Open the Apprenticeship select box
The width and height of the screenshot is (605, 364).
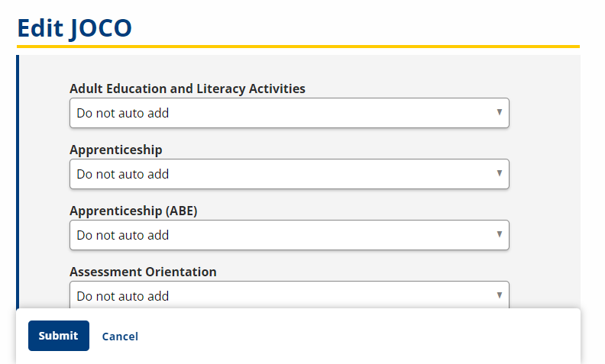point(289,174)
